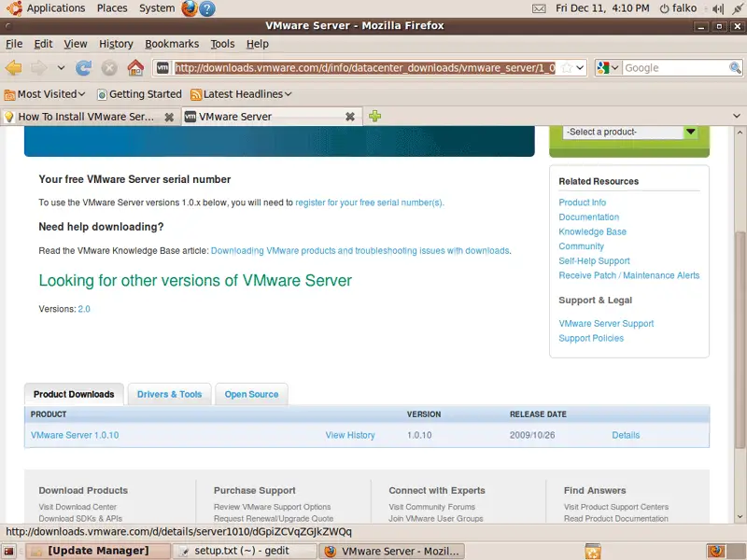
Task: Click the blue help icon in top panel
Action: coord(206,8)
